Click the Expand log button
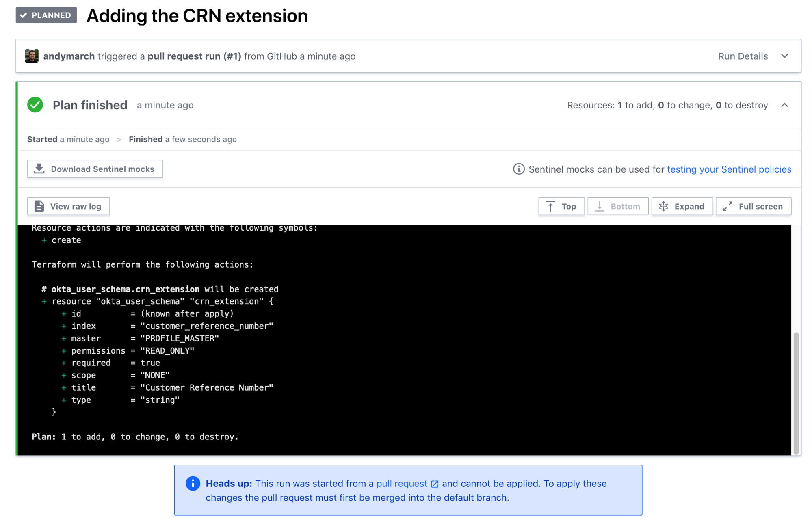Screen dimensions: 812x523 682,206
